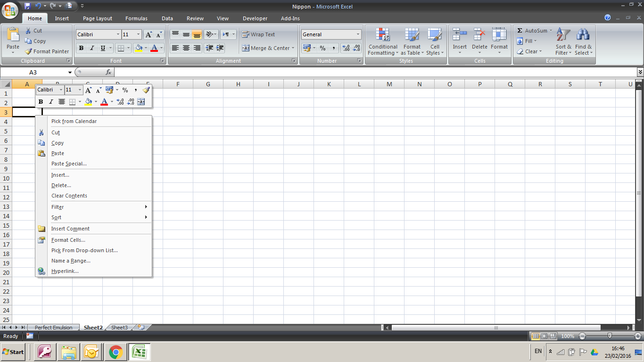The image size is (644, 362).
Task: Click ribbon Decrease Font Size icon
Action: click(159, 34)
